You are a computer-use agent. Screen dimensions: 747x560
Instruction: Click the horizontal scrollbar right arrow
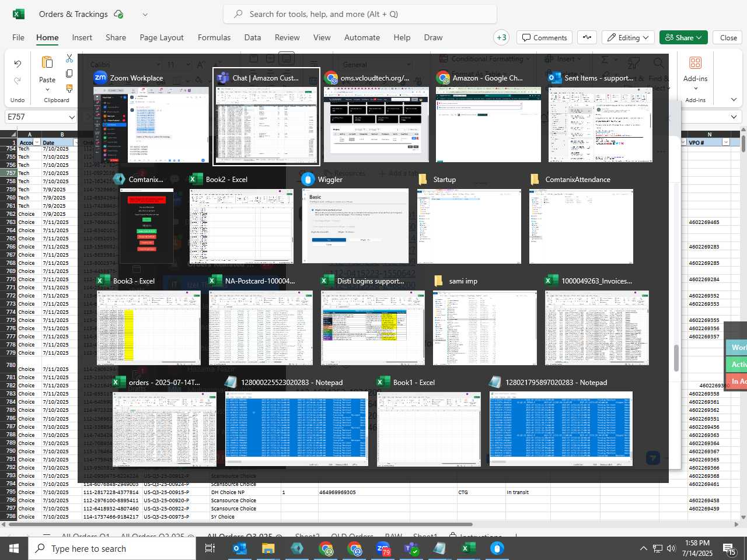[x=736, y=524]
